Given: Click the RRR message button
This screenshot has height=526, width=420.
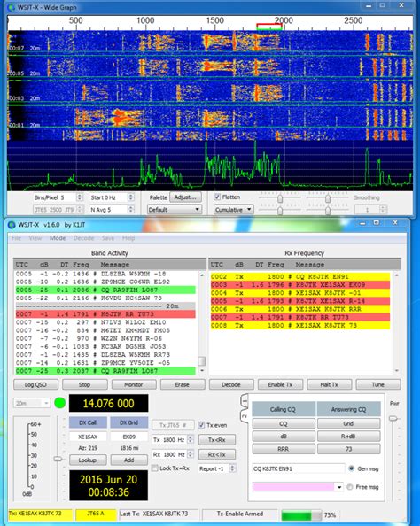Looking at the screenshot, I should (x=284, y=449).
